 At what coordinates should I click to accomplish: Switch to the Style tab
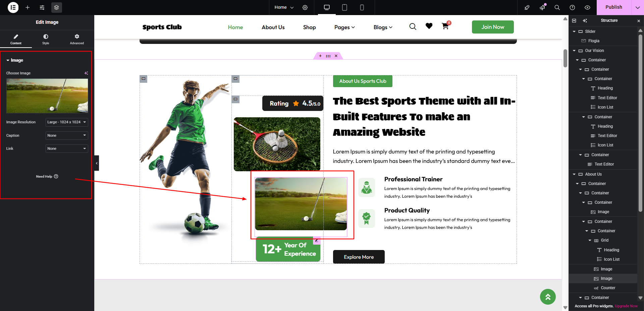tap(46, 39)
